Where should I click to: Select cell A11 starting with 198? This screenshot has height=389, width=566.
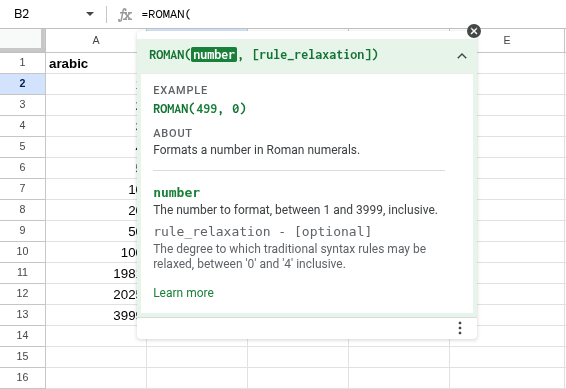(91, 273)
